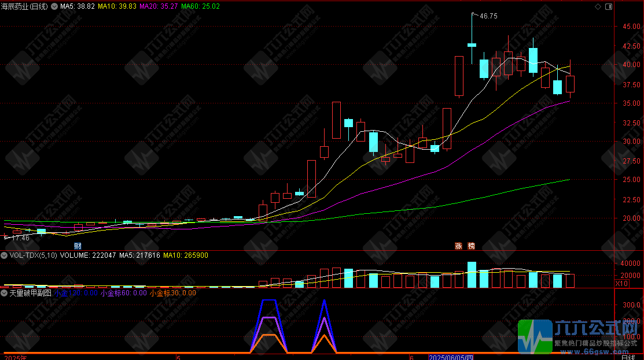Click the diamond icon at top right
644x360 pixels.
598,6
